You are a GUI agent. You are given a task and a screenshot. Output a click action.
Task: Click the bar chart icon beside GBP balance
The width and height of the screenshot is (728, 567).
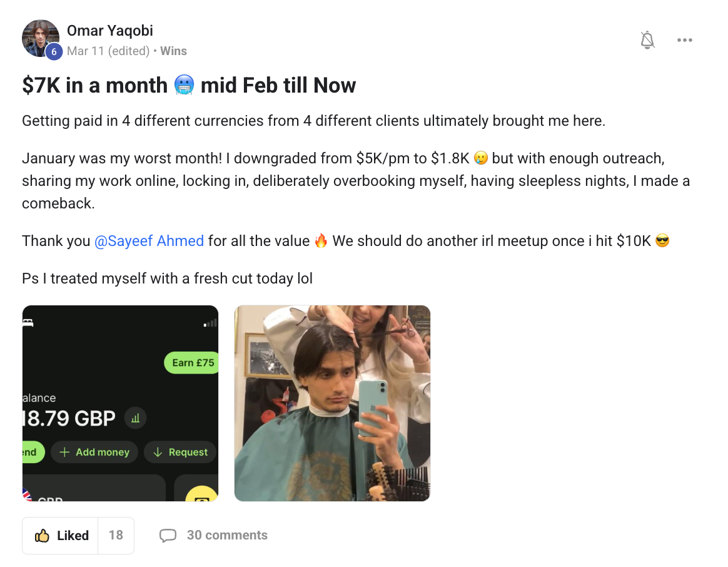pos(136,419)
